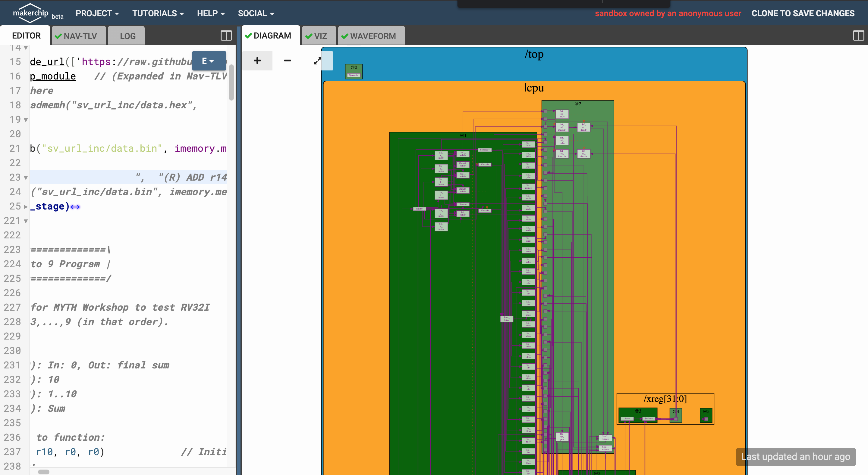Click the de_url link on line 15
This screenshot has height=475, width=868.
coord(47,62)
